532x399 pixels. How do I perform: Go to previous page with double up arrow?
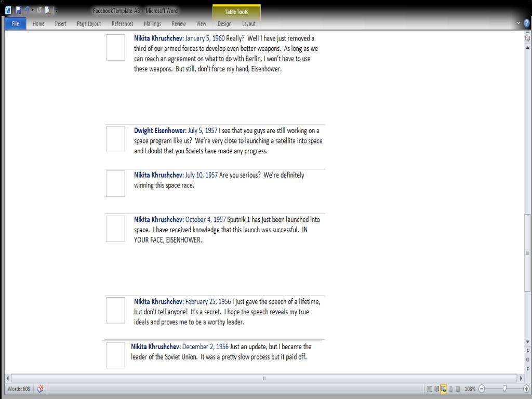(527, 351)
